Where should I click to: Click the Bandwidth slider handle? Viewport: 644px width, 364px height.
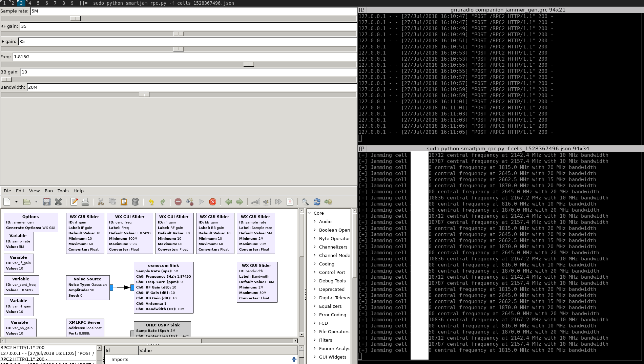pyautogui.click(x=144, y=95)
